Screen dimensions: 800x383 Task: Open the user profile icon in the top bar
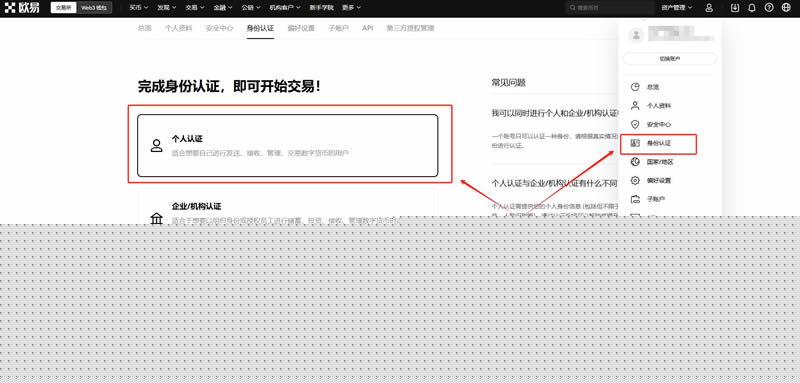(x=709, y=8)
